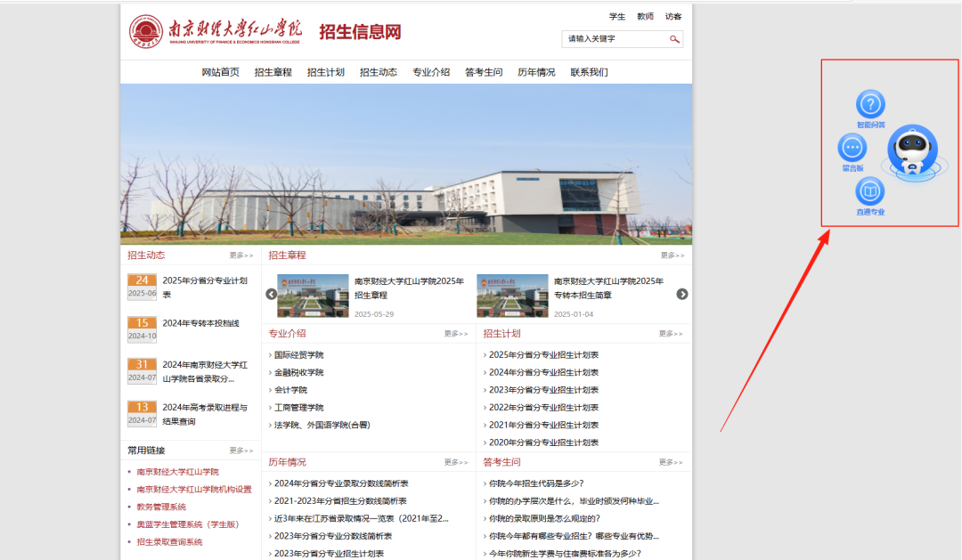This screenshot has width=962, height=560.
Task: Open 南京财经大学红山学院机构设置 link
Action: pyautogui.click(x=194, y=490)
